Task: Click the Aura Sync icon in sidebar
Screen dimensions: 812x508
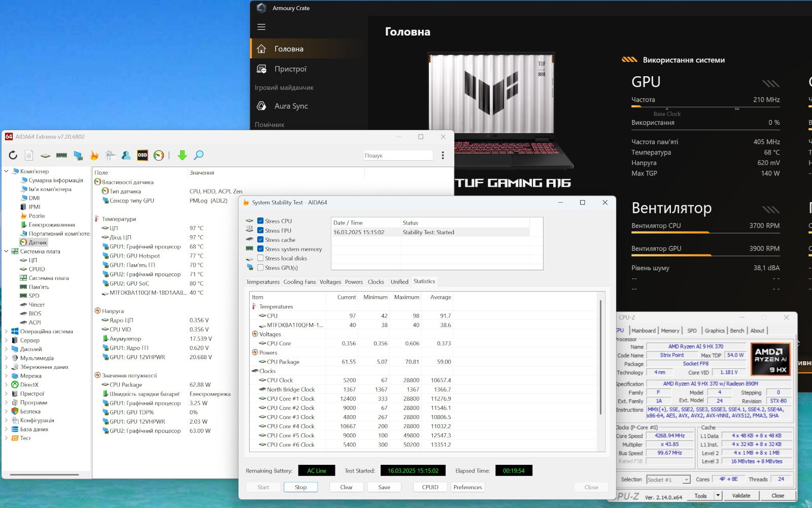Action: click(x=261, y=106)
